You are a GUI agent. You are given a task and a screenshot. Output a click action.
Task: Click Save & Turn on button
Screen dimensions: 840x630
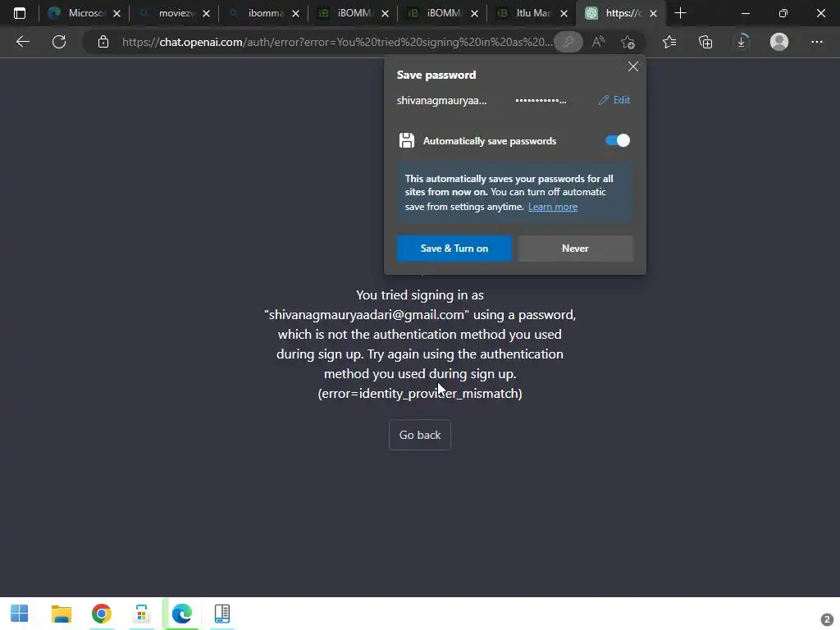click(454, 249)
